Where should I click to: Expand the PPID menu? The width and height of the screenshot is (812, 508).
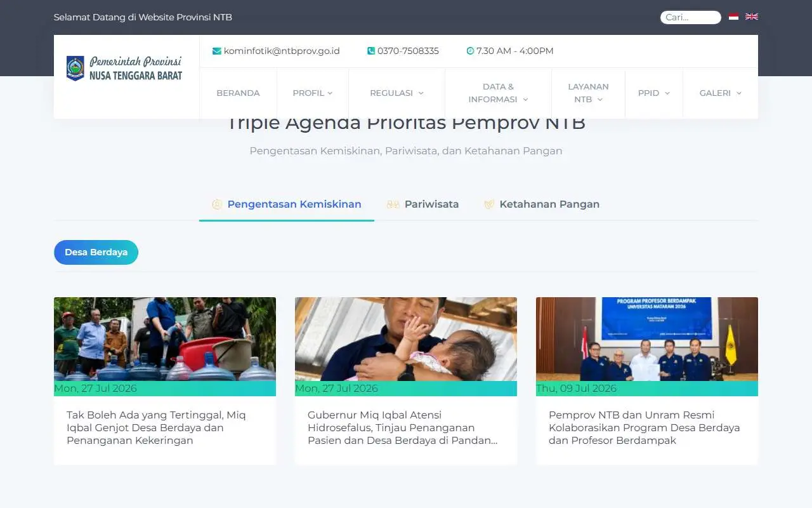tap(654, 93)
